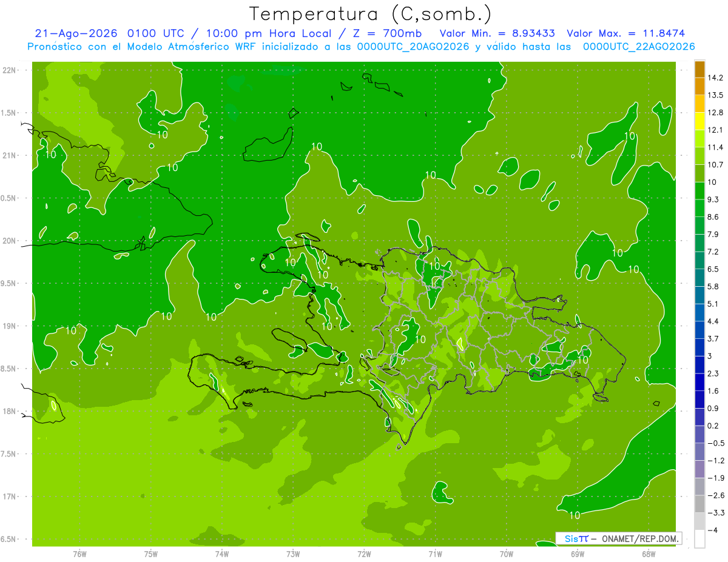Click the 11.4 color scale label
Screen dimensions: 728x562
[x=716, y=147]
